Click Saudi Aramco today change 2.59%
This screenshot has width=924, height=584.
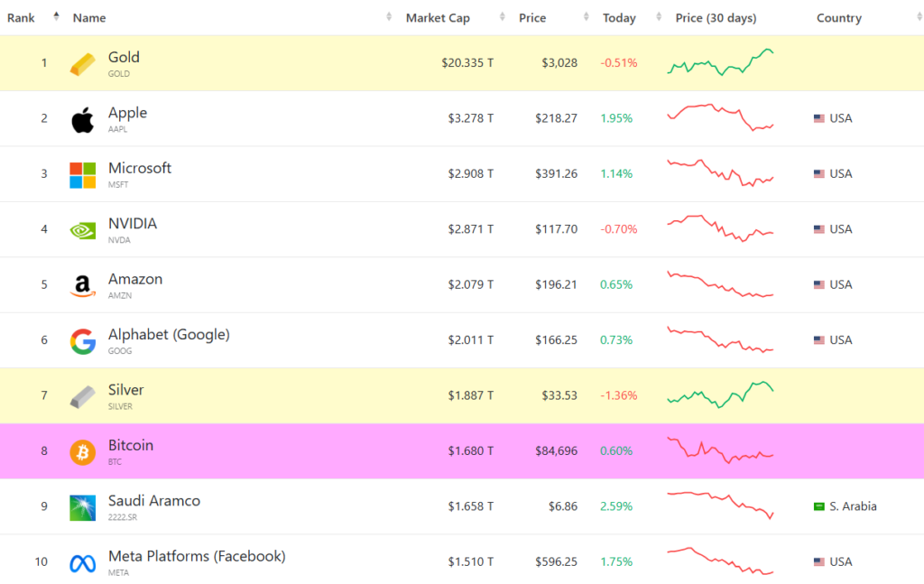(x=616, y=506)
